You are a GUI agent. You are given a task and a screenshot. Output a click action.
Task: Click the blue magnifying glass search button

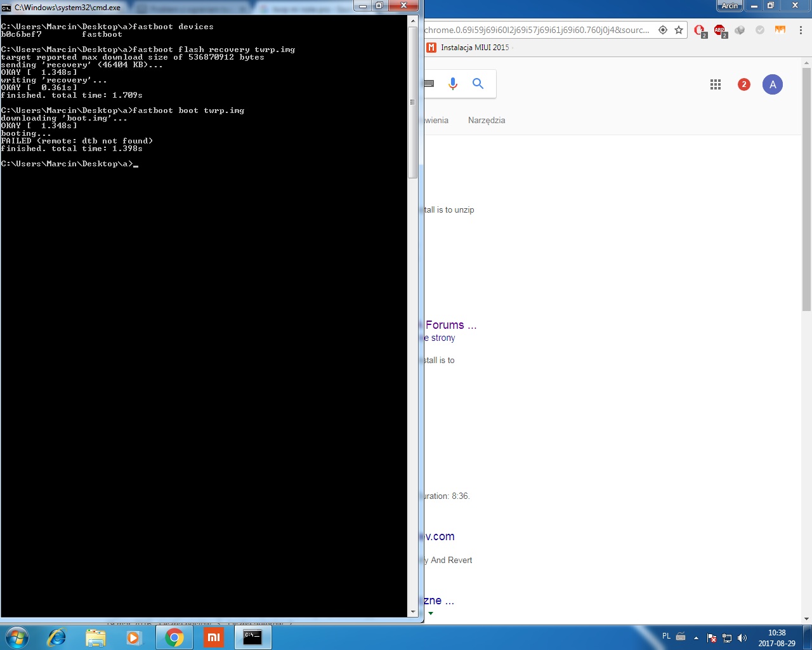click(x=478, y=84)
